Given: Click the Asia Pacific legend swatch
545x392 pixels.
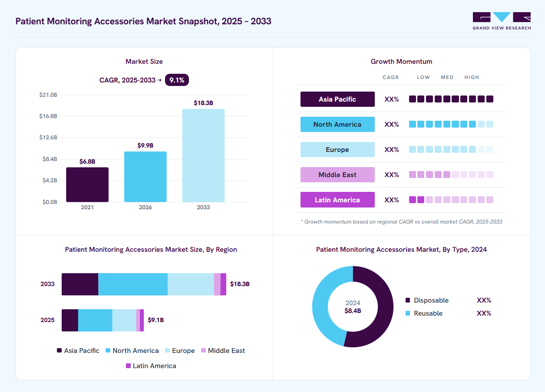Looking at the screenshot, I should point(59,350).
